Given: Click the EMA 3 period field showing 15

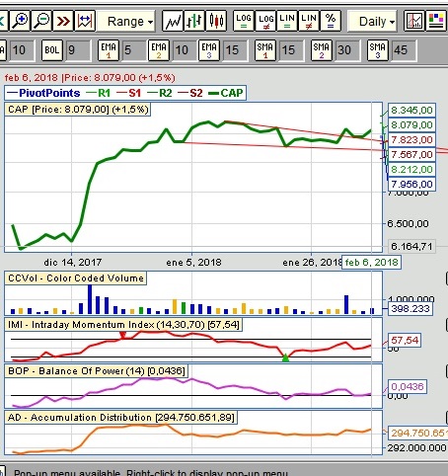Looking at the screenshot, I should [235, 50].
